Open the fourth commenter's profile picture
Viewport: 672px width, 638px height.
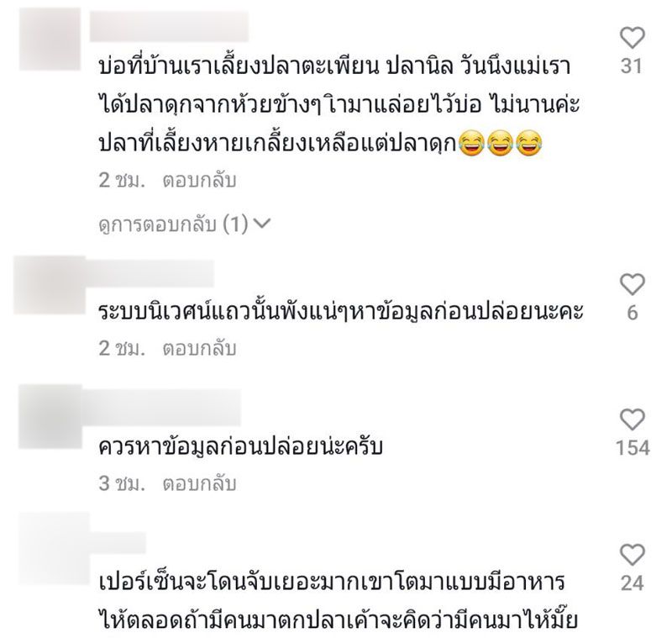point(55,547)
